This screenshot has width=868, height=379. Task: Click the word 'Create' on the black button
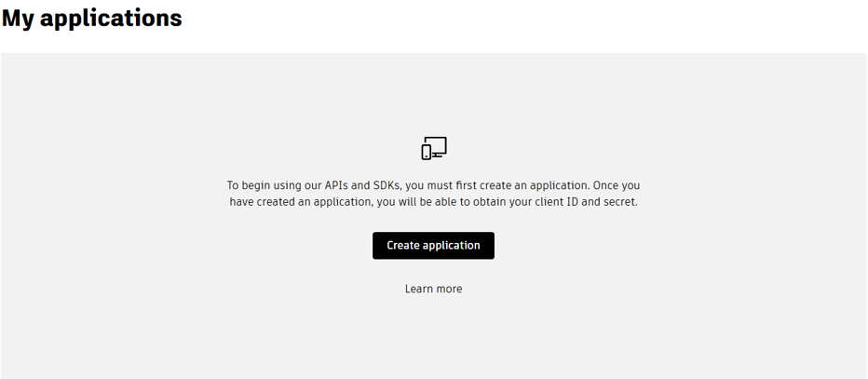(403, 246)
